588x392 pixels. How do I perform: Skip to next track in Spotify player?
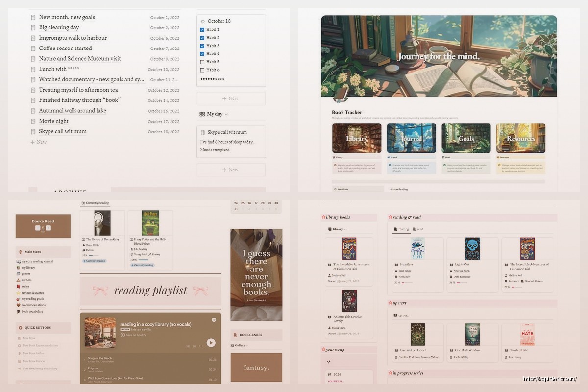[x=194, y=346]
